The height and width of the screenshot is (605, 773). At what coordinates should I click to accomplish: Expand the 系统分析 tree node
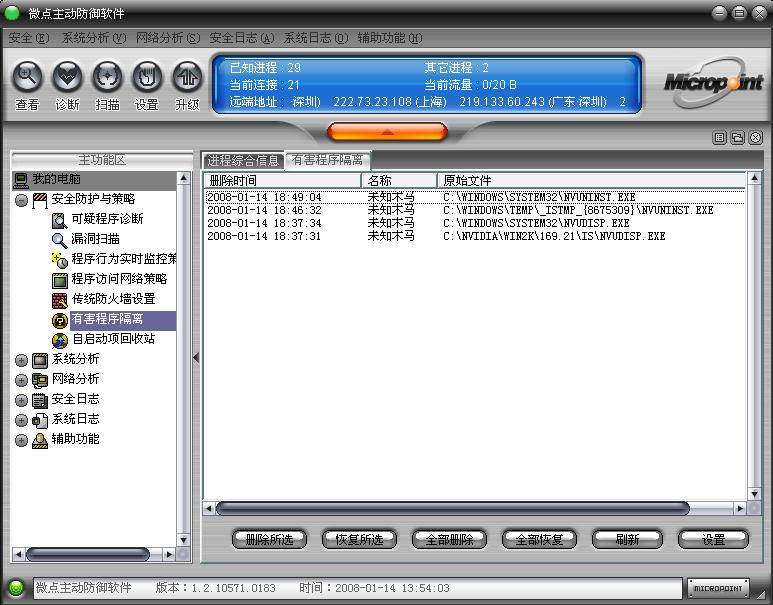tap(21, 360)
